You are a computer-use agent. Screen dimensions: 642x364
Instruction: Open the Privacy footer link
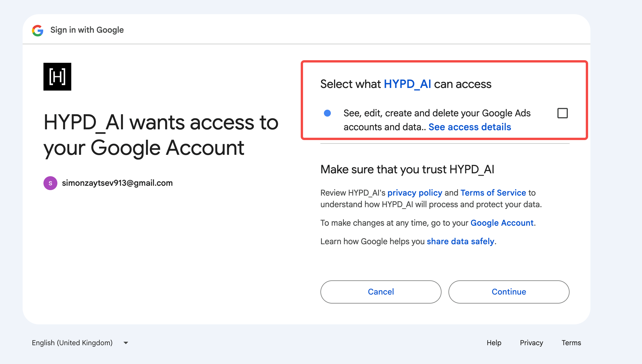click(532, 343)
